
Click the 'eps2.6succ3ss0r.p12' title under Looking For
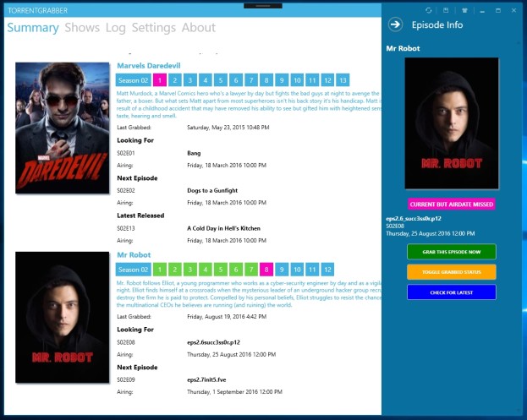213,342
